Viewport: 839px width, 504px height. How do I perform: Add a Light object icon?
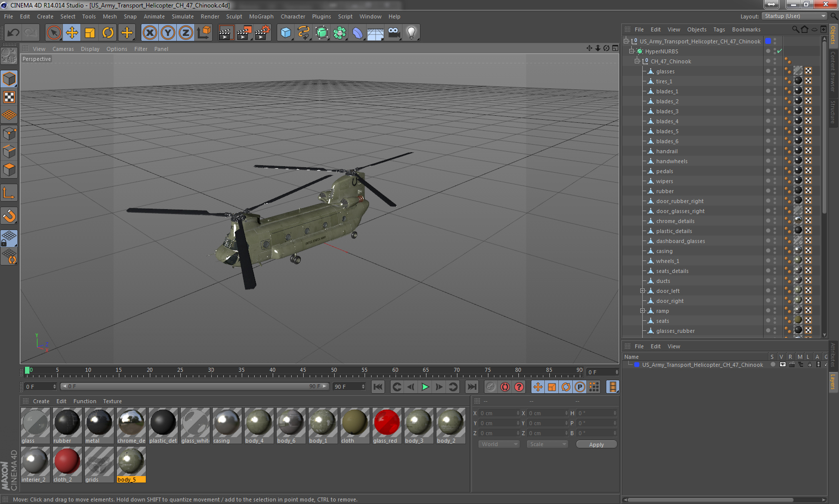[412, 33]
